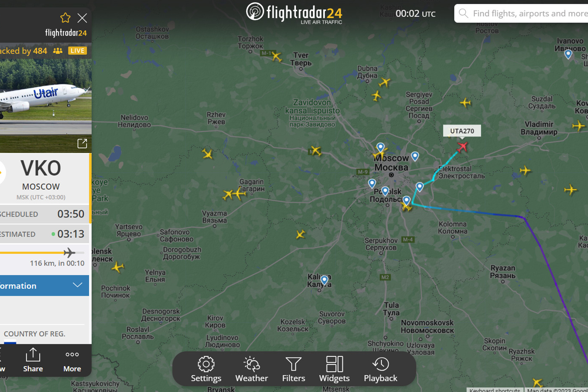
Task: Click the airport pin near Kaluga
Action: click(x=324, y=280)
